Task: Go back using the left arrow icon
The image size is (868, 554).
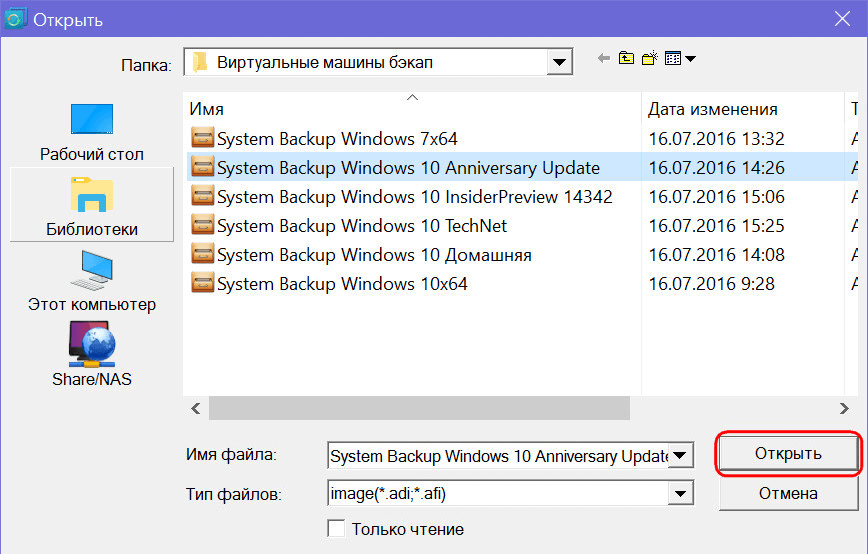Action: [x=604, y=58]
